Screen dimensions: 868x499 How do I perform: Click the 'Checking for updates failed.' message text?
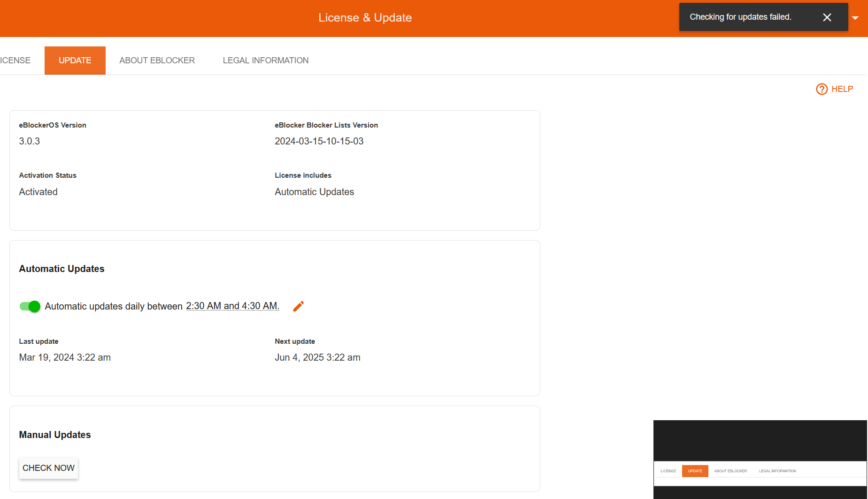click(740, 17)
